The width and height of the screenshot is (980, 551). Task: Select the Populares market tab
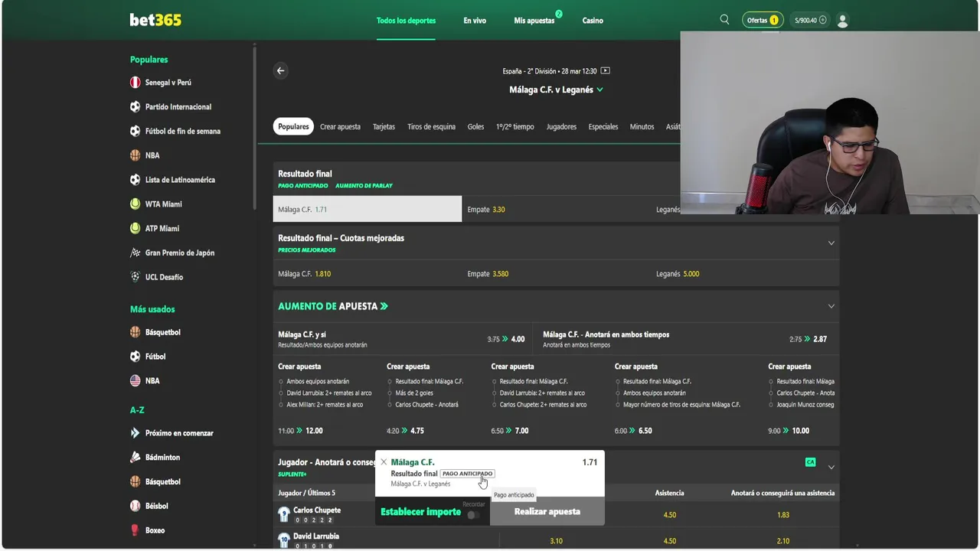(x=293, y=126)
